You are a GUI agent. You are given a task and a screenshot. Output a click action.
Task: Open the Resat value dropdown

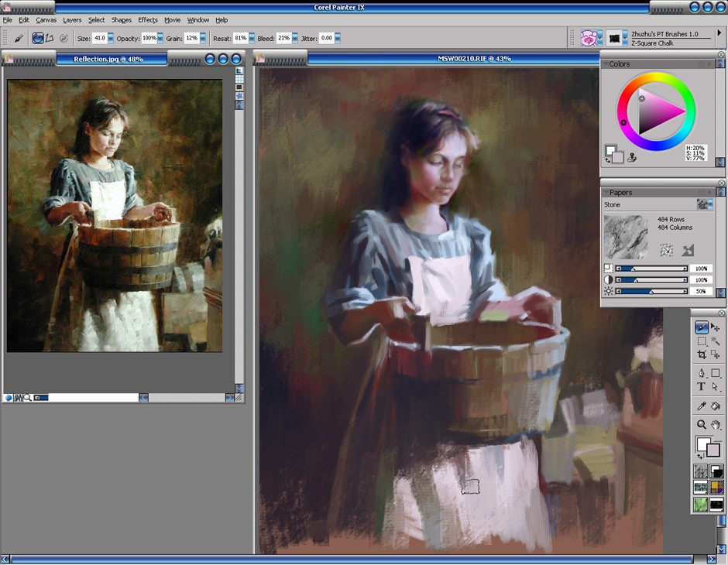tap(252, 38)
